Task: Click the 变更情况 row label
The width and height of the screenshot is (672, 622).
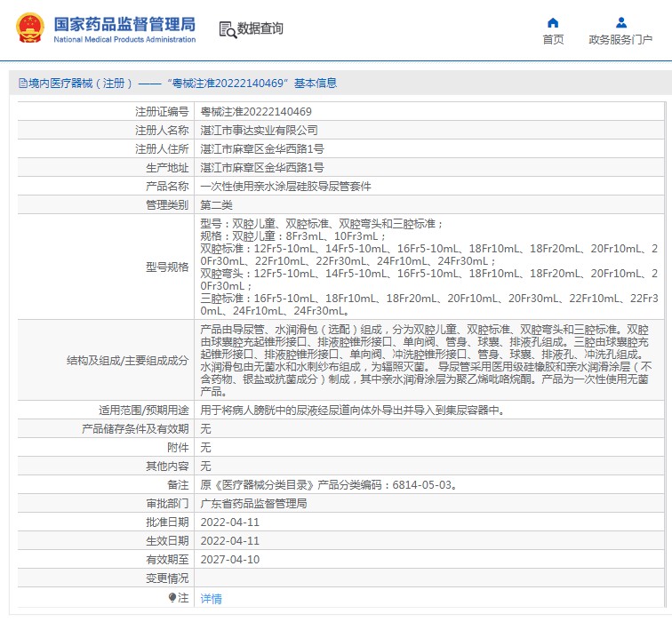Action: [167, 578]
